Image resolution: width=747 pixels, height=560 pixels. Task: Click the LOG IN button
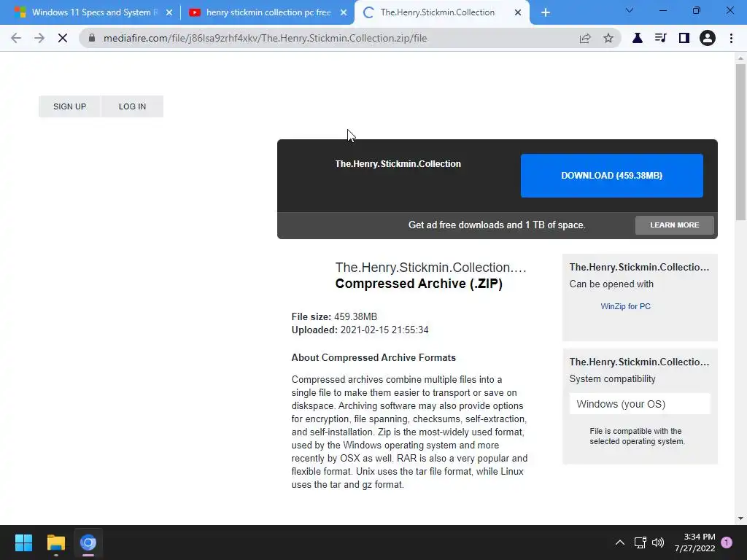[132, 106]
